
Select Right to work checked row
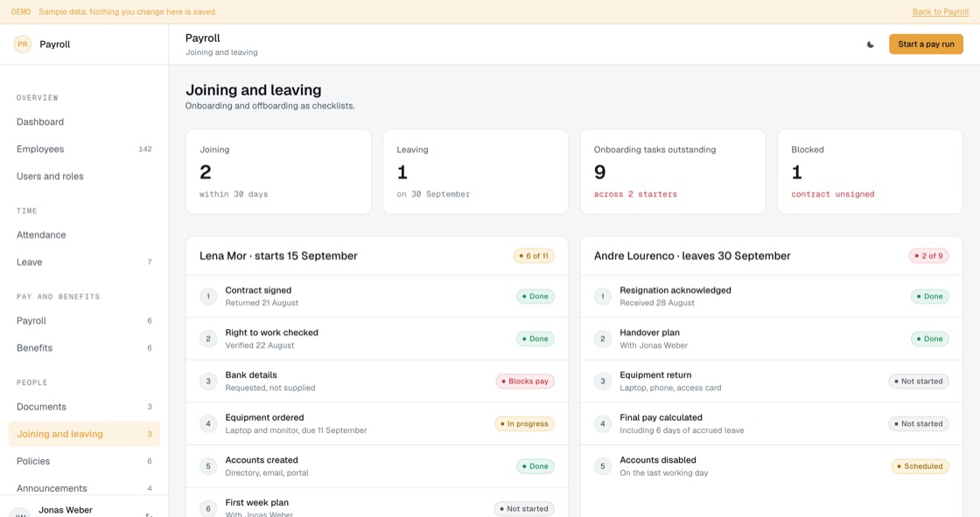(377, 339)
